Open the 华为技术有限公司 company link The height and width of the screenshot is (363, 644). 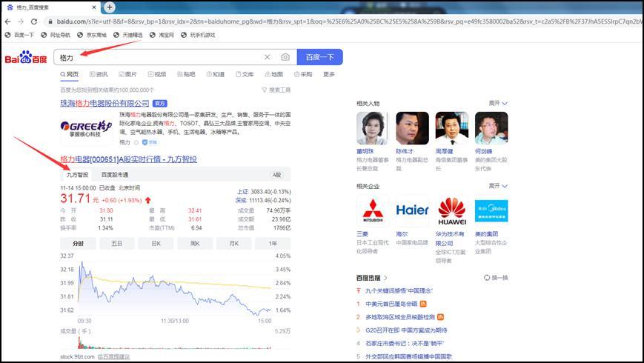450,239
